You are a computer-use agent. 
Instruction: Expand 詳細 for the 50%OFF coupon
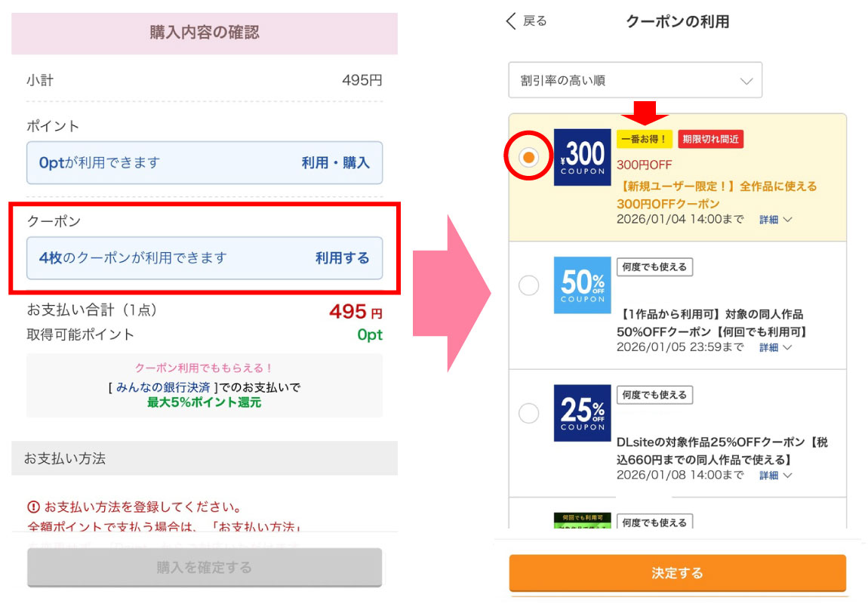click(775, 347)
